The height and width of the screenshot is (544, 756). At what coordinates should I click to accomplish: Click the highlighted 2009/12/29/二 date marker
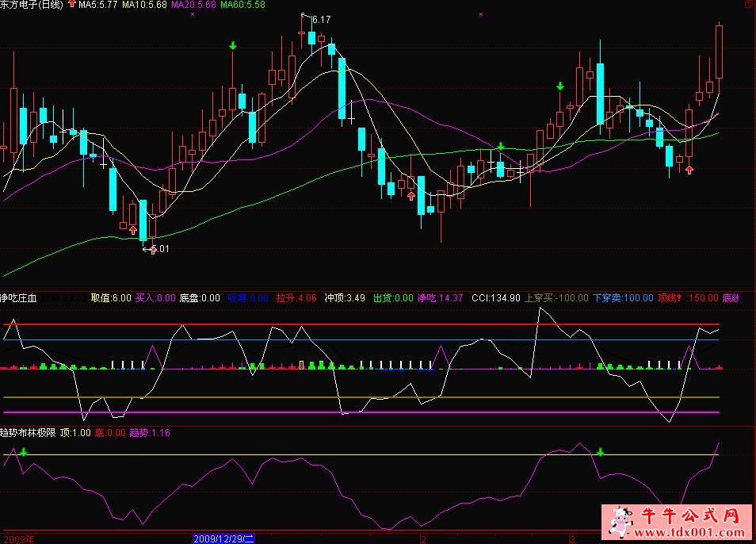(223, 538)
